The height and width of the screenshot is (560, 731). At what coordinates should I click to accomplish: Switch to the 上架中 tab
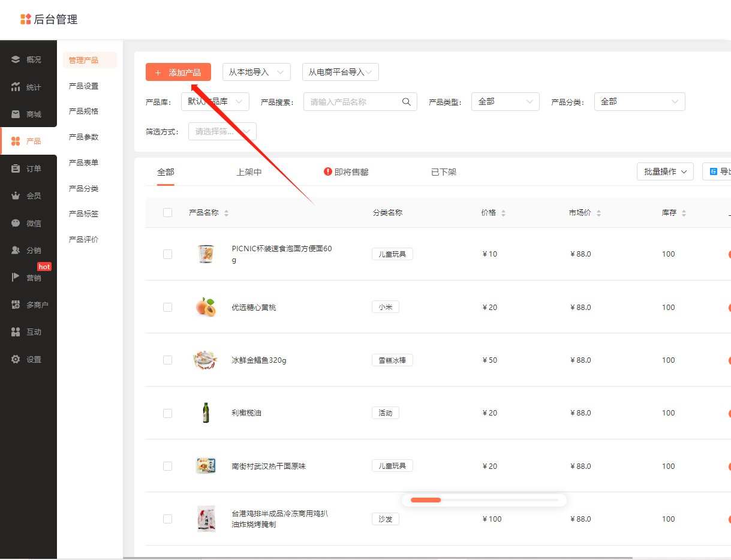[x=249, y=172]
